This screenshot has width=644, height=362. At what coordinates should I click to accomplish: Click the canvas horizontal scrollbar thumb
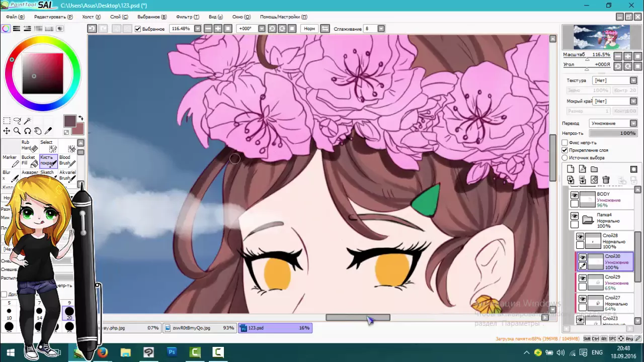coord(358,317)
